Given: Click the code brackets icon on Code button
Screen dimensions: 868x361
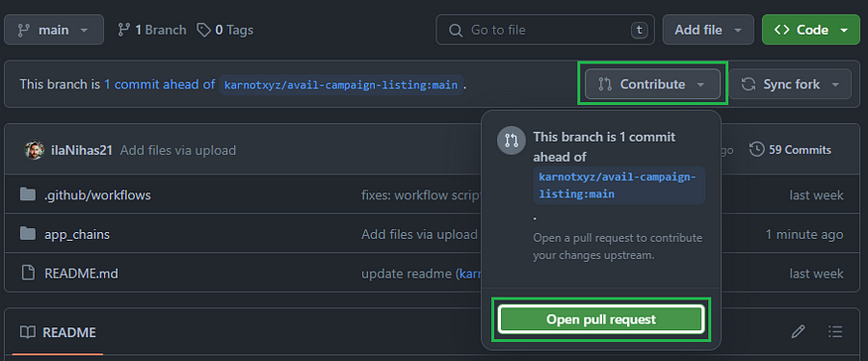Looking at the screenshot, I should tap(782, 30).
